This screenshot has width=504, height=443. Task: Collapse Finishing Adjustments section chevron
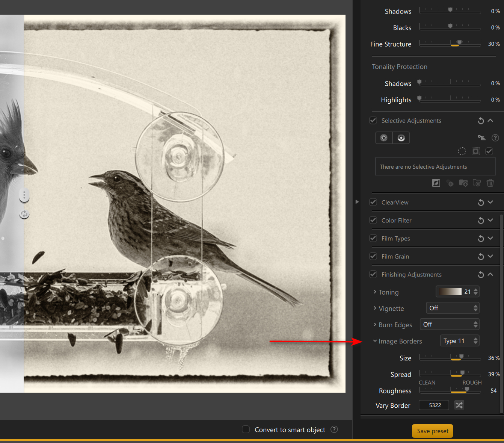(490, 274)
